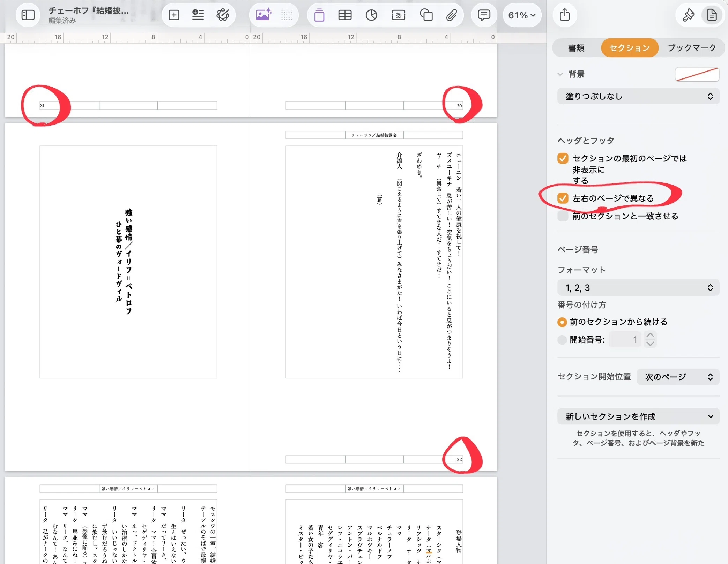The width and height of the screenshot is (728, 564).
Task: Click the background color swatch
Action: (x=697, y=74)
